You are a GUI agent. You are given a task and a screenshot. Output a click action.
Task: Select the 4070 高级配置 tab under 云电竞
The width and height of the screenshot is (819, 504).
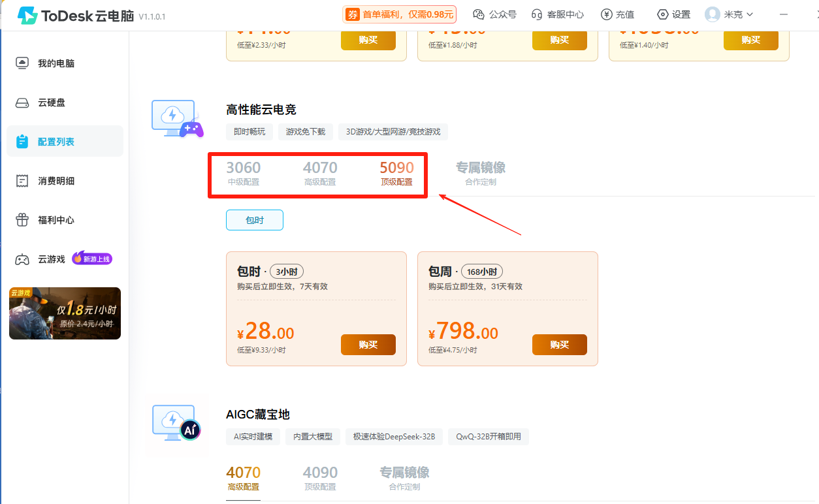click(320, 173)
